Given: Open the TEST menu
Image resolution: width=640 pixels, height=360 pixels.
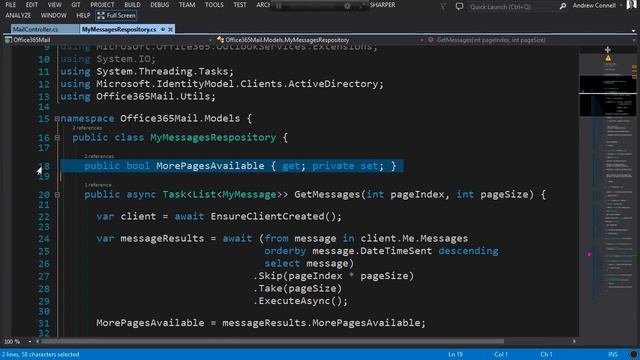Looking at the screenshot, I should pyautogui.click(x=240, y=5).
